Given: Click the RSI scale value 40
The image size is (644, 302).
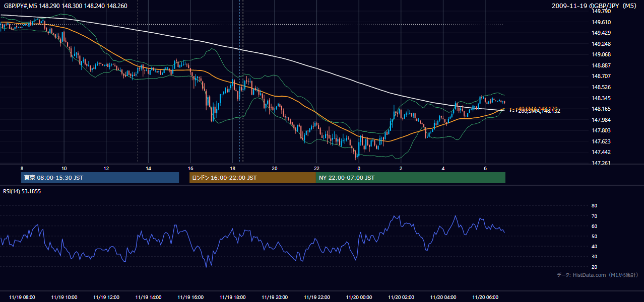Looking at the screenshot, I should (594, 247).
